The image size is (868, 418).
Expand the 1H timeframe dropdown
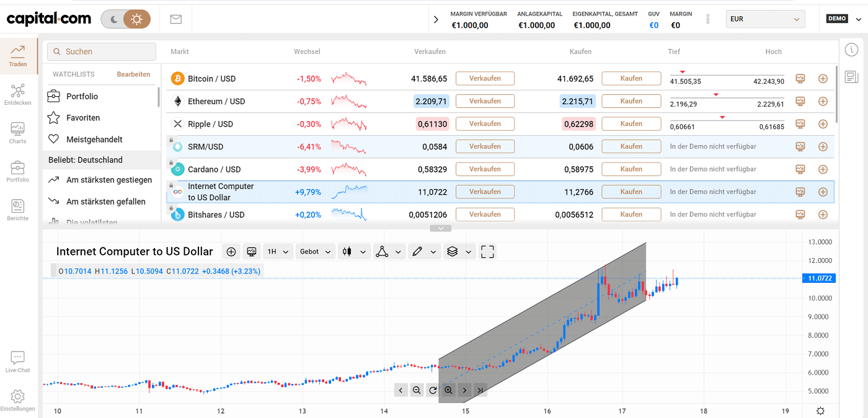pos(278,252)
